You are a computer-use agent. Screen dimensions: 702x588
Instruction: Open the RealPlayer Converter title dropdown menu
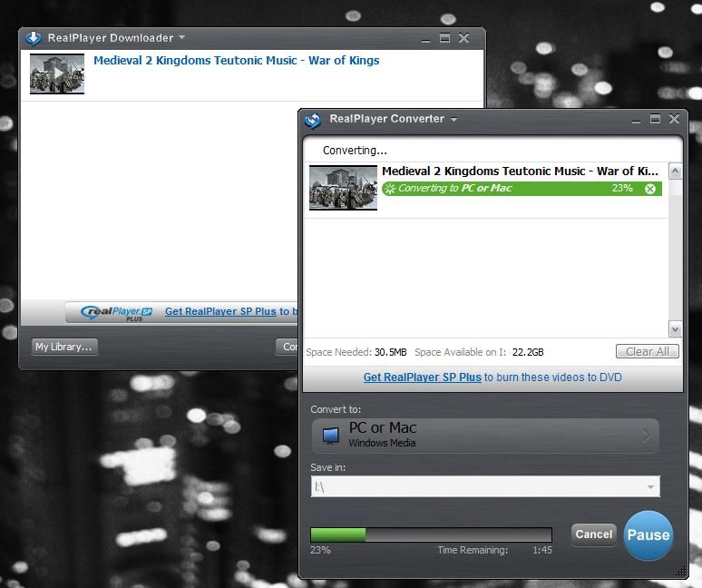point(453,120)
